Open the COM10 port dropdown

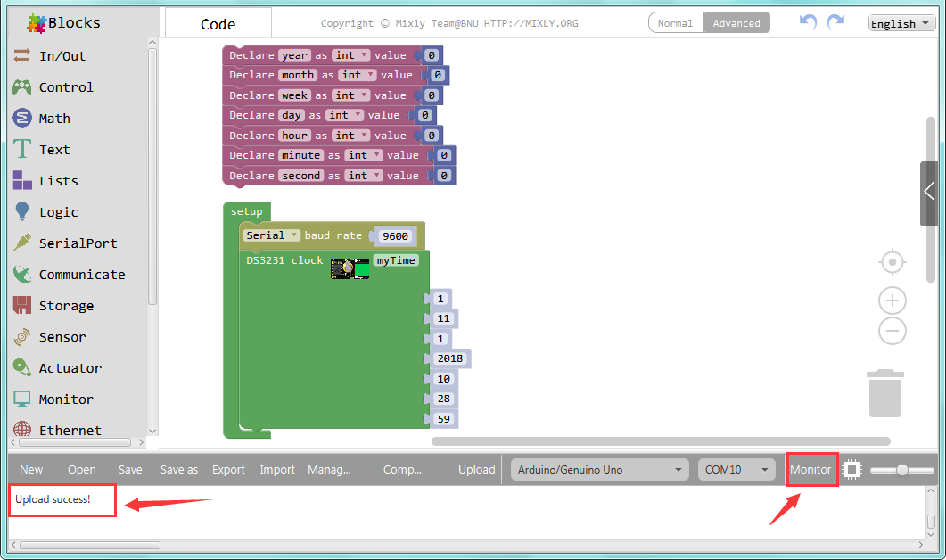pyautogui.click(x=736, y=470)
